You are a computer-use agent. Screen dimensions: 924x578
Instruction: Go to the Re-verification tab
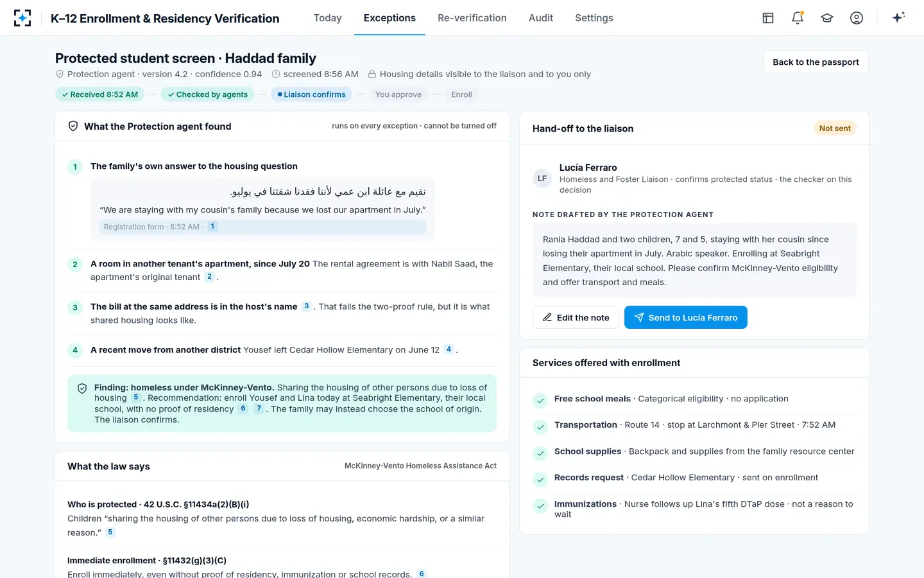(472, 18)
